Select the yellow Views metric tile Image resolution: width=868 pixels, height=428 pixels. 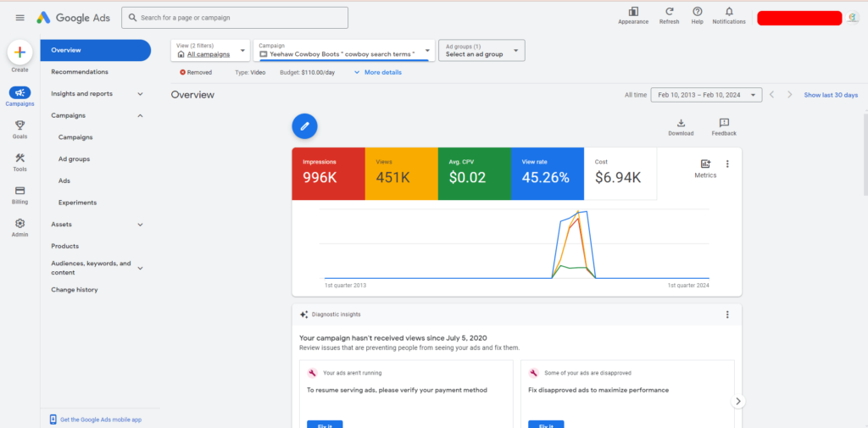click(x=401, y=173)
